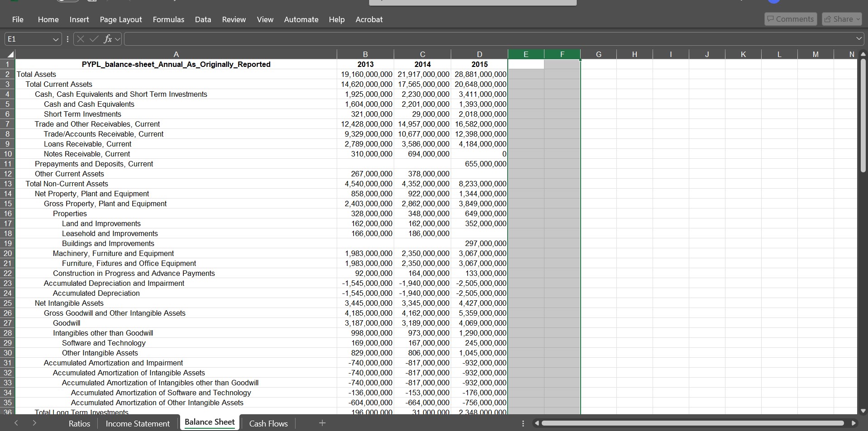
Task: Open the Name Box dropdown arrow
Action: click(x=56, y=39)
